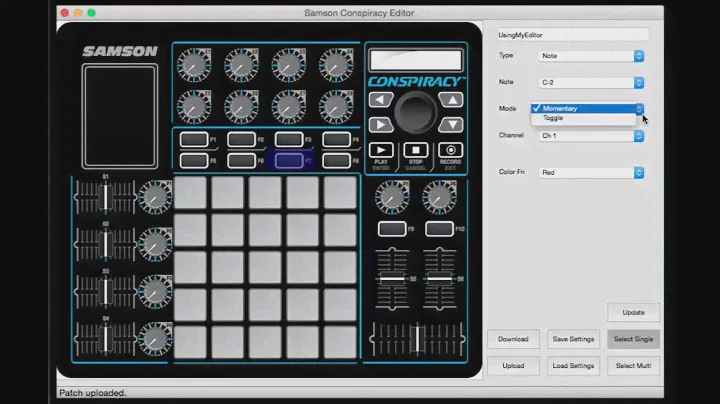720x404 pixels.
Task: Choose Toggle from the Mode list
Action: coord(553,118)
